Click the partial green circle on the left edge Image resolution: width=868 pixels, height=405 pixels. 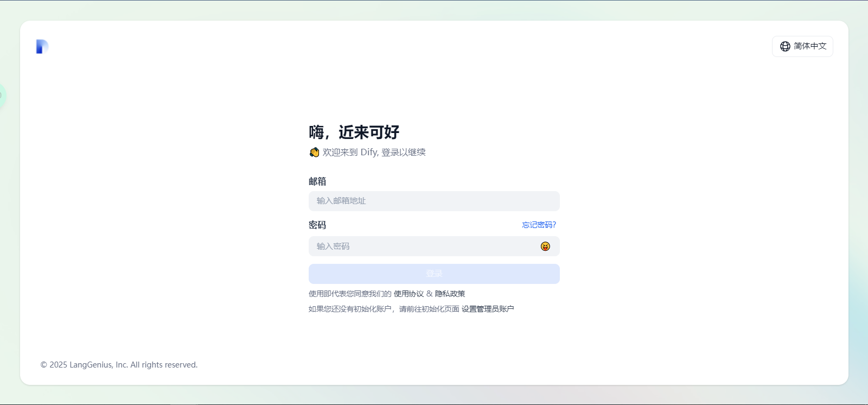2,96
